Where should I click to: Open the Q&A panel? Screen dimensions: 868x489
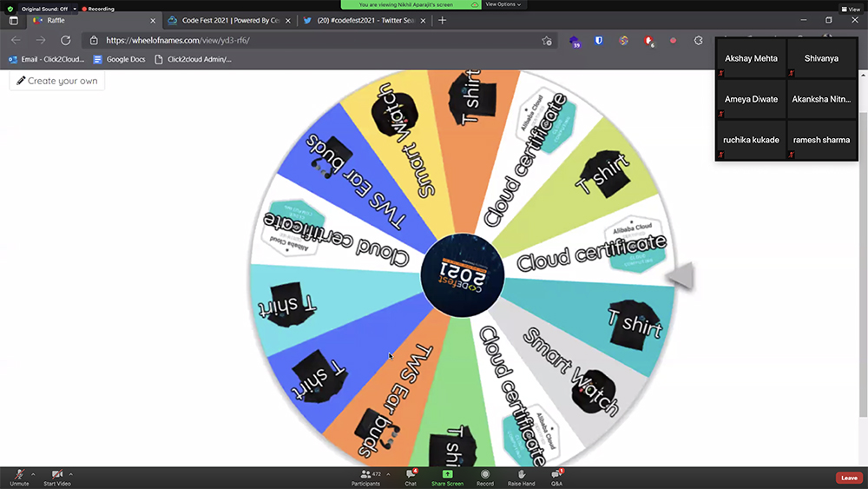click(557, 478)
